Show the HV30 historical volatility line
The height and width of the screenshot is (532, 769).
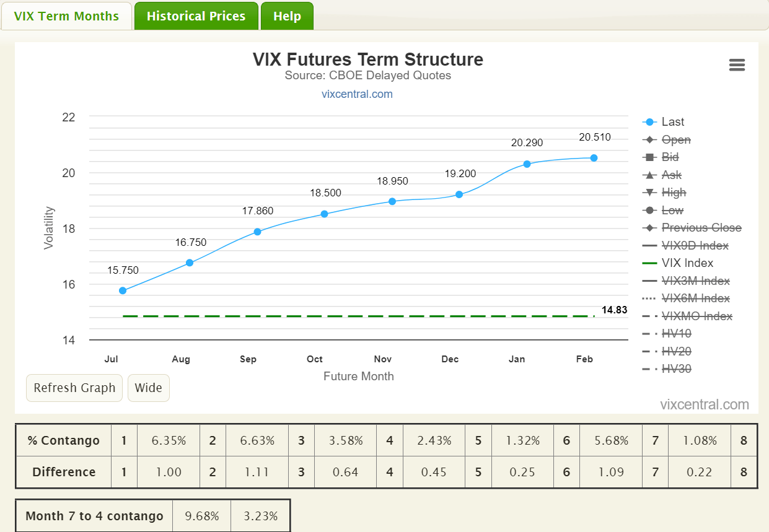[675, 368]
